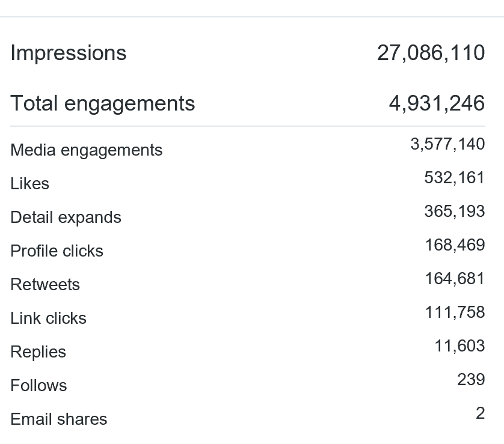Select the 168,469 profile clicks number
The height and width of the screenshot is (444, 504).
click(454, 245)
